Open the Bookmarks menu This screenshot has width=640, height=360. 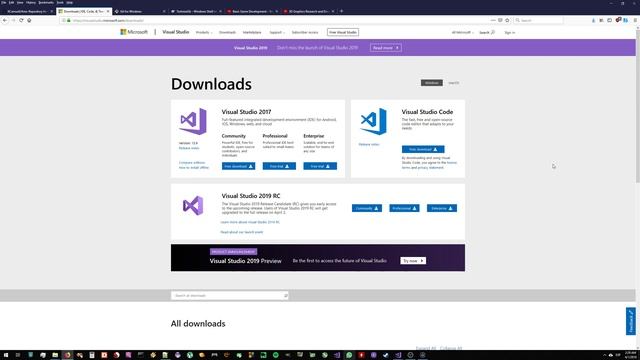46,2
